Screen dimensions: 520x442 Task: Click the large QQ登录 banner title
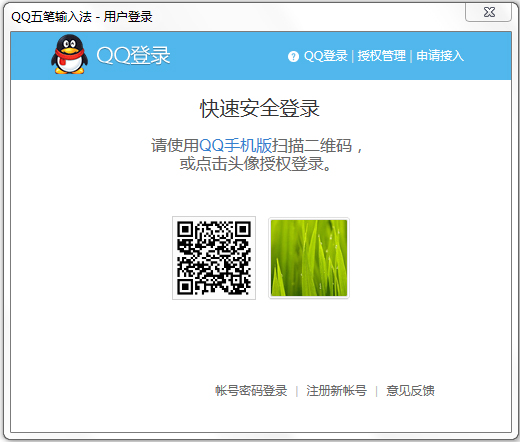click(133, 55)
